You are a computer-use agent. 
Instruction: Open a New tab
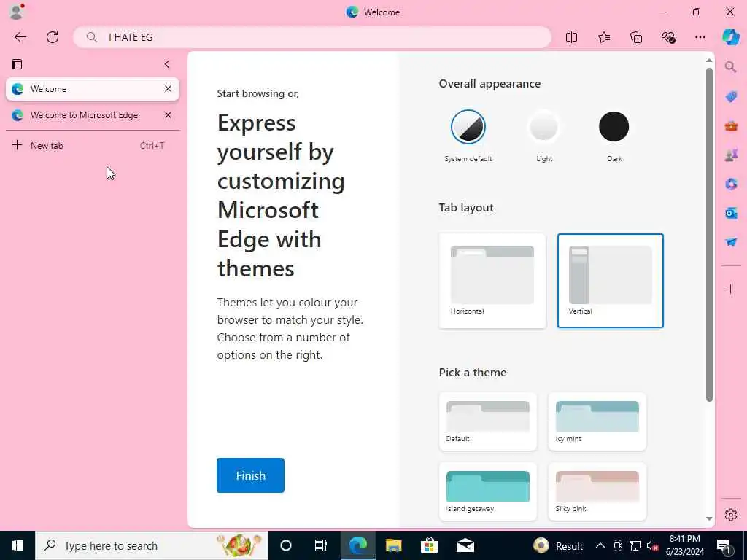(x=93, y=146)
